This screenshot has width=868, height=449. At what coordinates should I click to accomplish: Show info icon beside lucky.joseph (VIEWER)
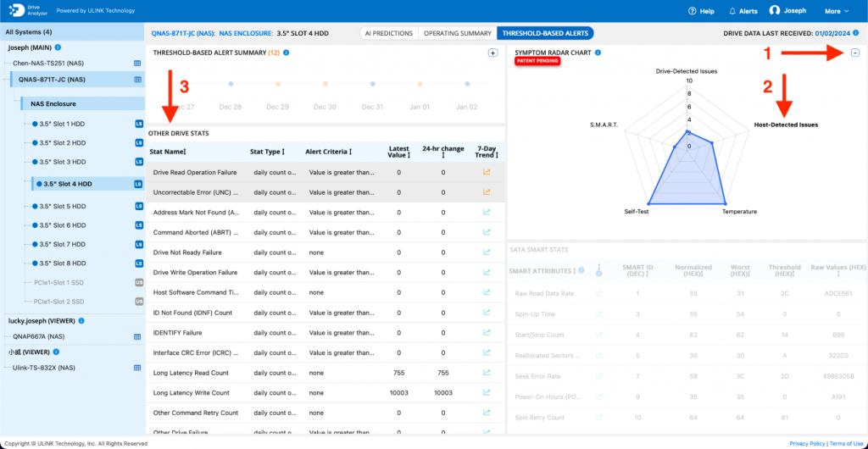tap(81, 321)
